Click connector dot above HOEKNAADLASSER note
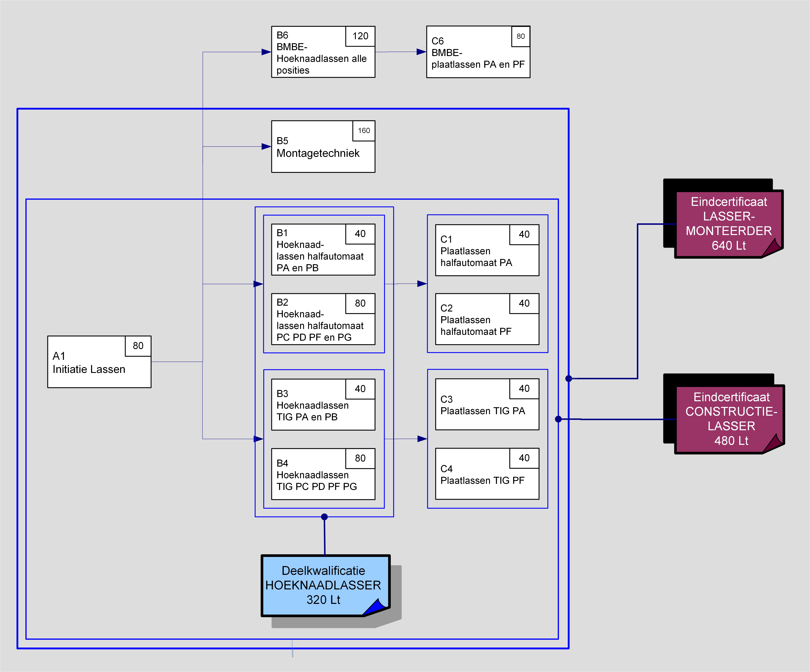 point(324,517)
